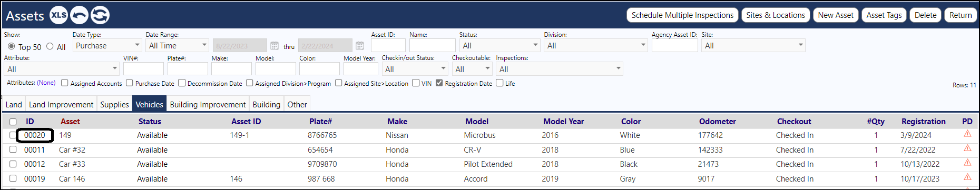
Task: Open the Inspections filter dropdown
Action: [560, 69]
